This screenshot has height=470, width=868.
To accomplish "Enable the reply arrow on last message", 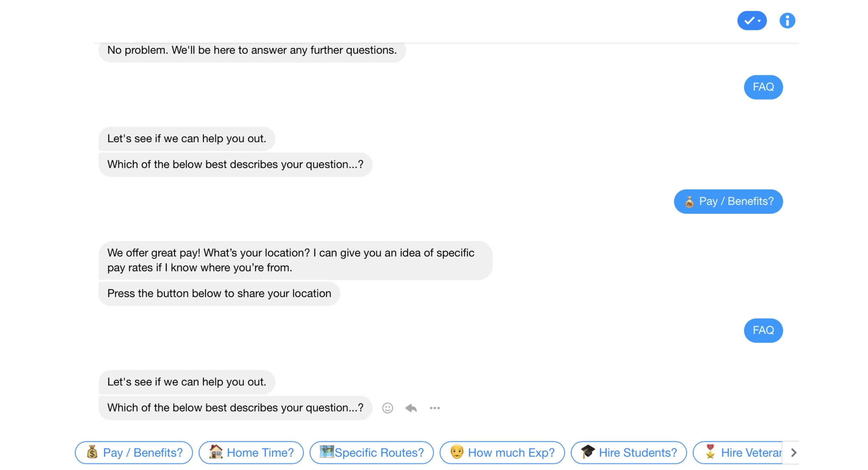I will point(412,408).
